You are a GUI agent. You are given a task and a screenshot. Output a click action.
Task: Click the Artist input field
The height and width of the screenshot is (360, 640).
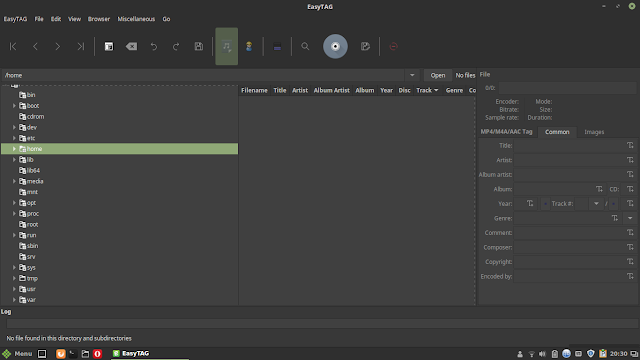point(569,160)
